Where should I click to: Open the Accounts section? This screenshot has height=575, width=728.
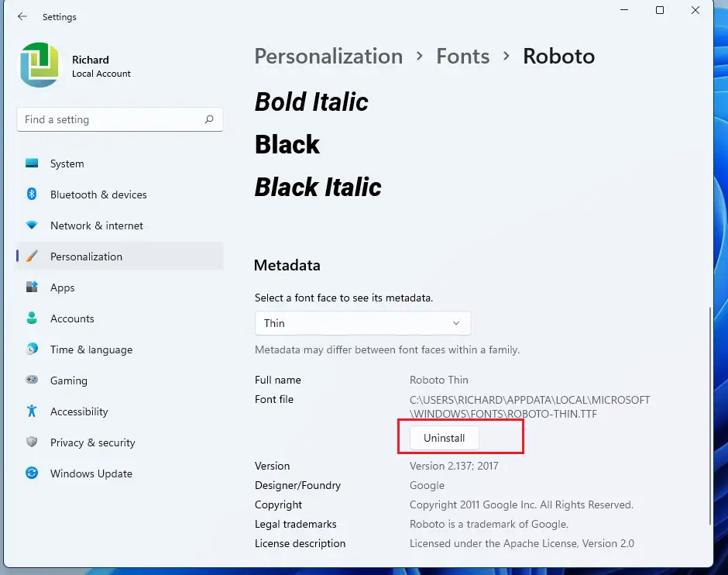pos(120,318)
